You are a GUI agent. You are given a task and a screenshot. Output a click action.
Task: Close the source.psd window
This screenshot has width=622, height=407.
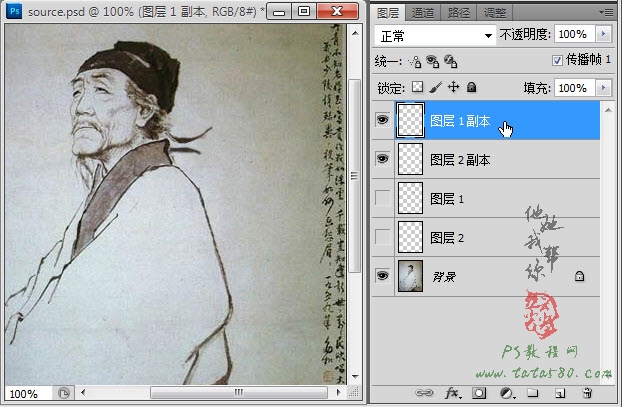point(337,12)
